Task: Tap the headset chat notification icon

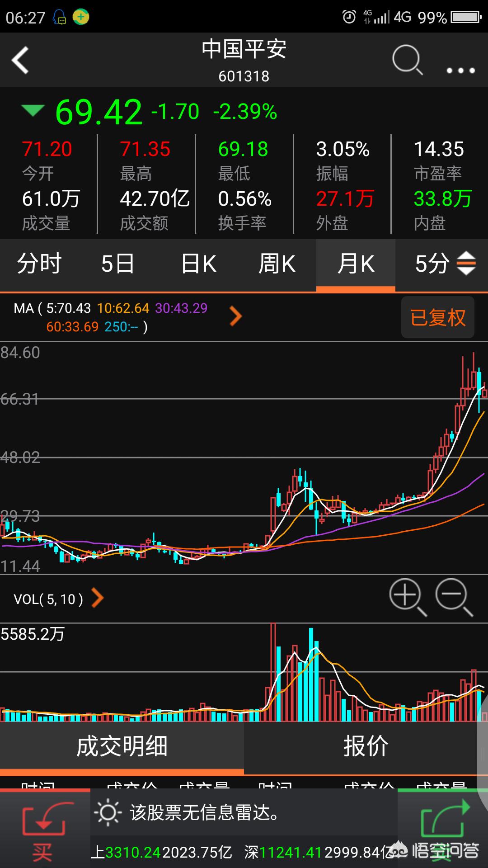Action: [x=59, y=17]
